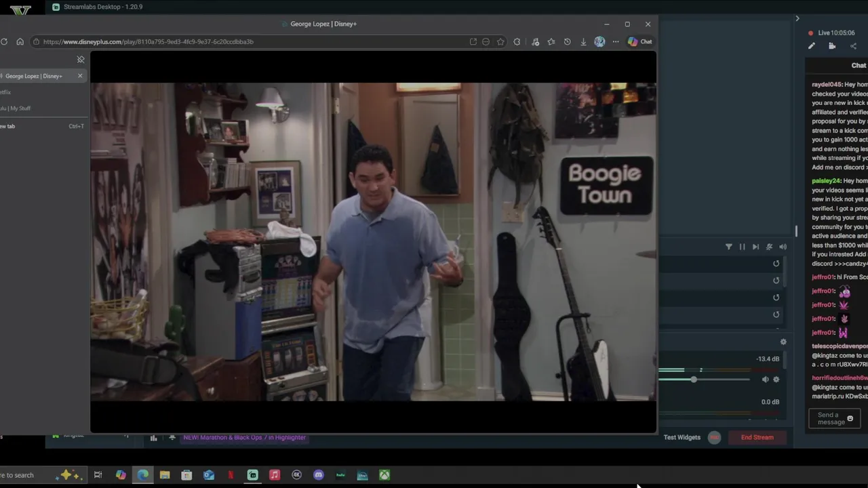Open Discord from taskbar
Image resolution: width=868 pixels, height=488 pixels.
(319, 475)
